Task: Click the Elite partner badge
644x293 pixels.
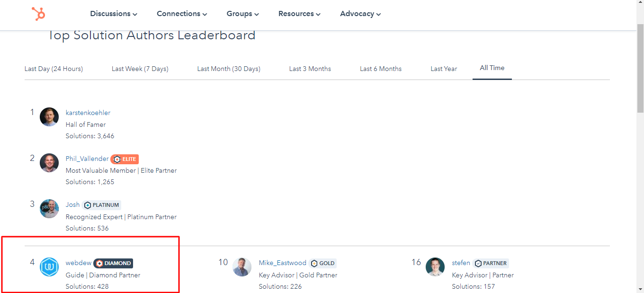Action: tap(125, 159)
